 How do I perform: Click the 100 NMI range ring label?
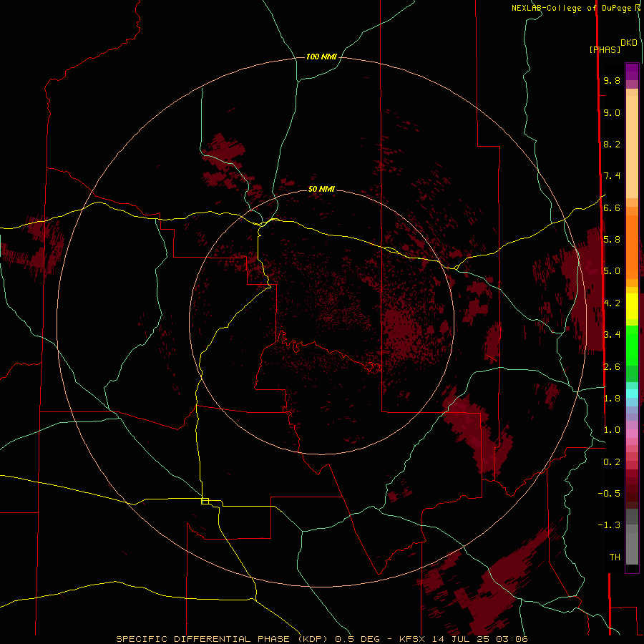coord(321,57)
